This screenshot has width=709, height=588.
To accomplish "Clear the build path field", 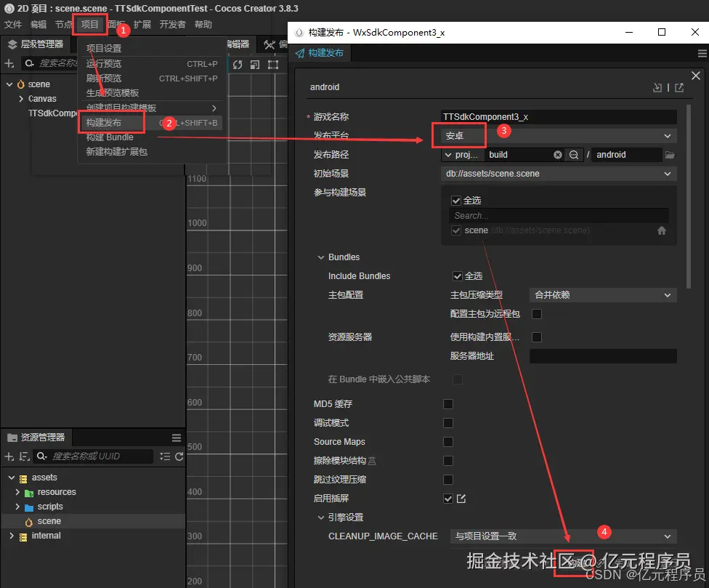I will 558,155.
